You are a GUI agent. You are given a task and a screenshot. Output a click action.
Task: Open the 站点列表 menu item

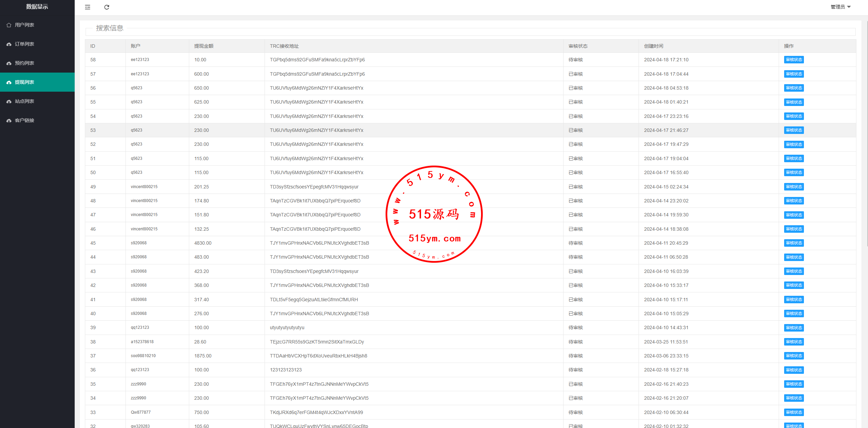pyautogui.click(x=24, y=101)
